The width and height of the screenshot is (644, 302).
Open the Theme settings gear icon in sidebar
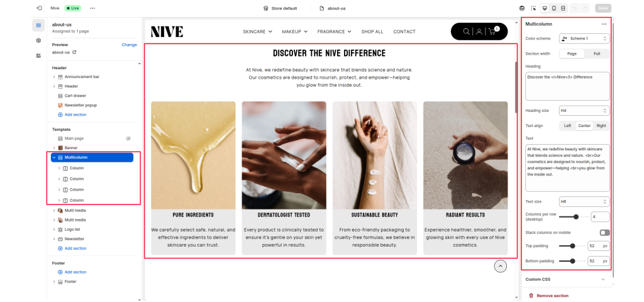tap(38, 40)
